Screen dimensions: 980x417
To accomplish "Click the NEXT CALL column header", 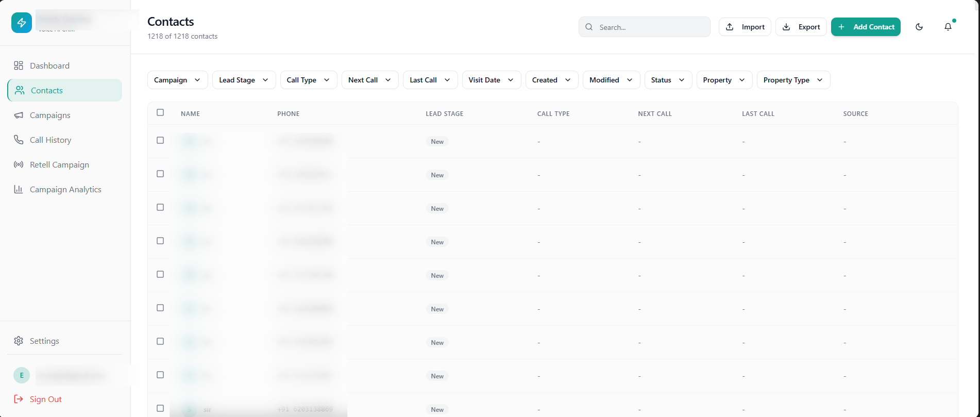I will click(655, 113).
